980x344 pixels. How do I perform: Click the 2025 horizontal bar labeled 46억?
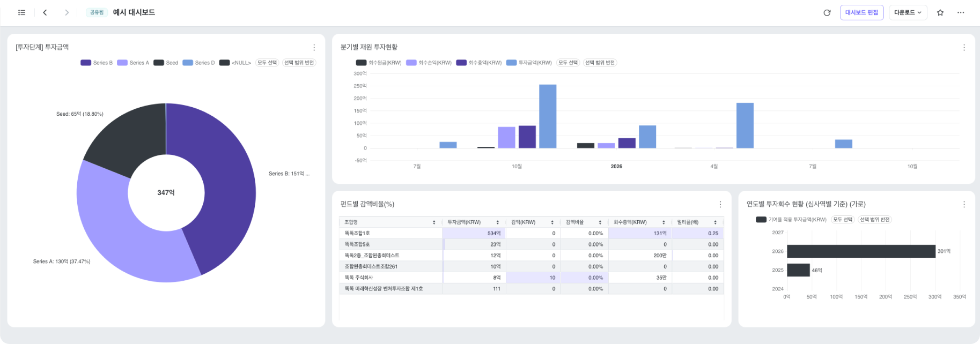point(798,270)
